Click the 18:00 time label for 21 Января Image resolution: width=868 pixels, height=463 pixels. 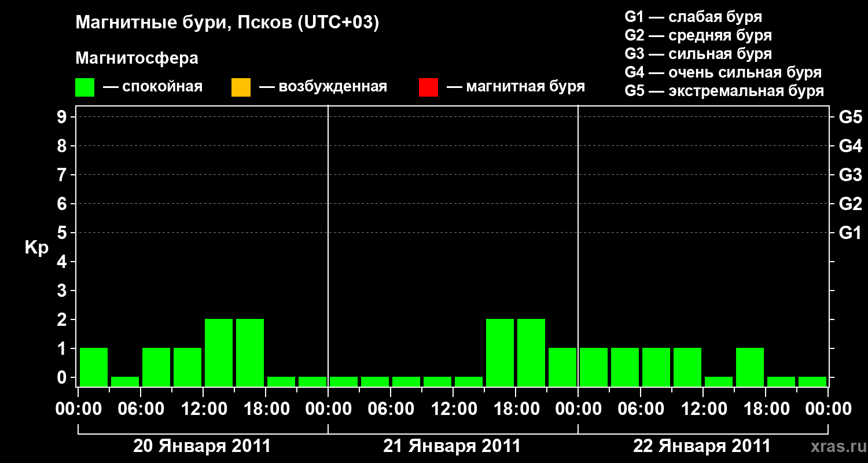coord(516,410)
